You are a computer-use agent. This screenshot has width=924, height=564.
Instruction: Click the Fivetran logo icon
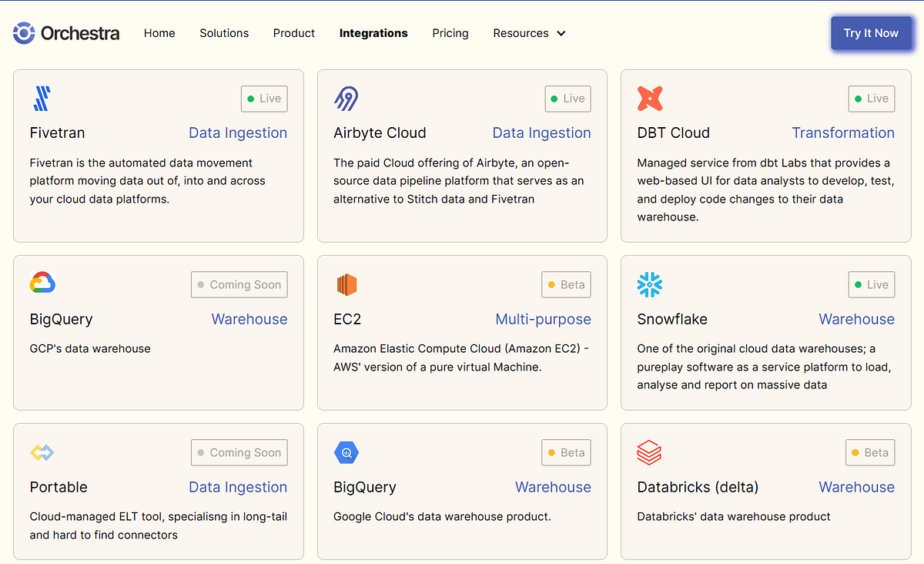point(41,99)
